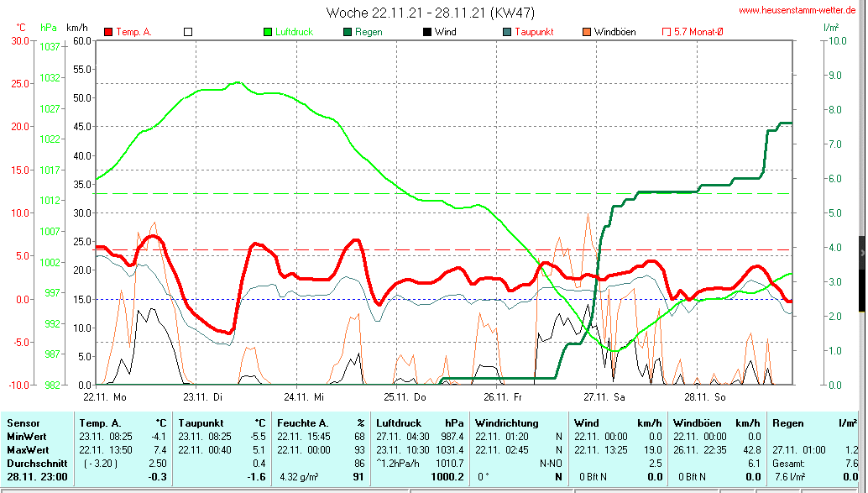Viewport: 868px width, 493px height.
Task: Click the 28.11. So axis date
Action: [704, 397]
